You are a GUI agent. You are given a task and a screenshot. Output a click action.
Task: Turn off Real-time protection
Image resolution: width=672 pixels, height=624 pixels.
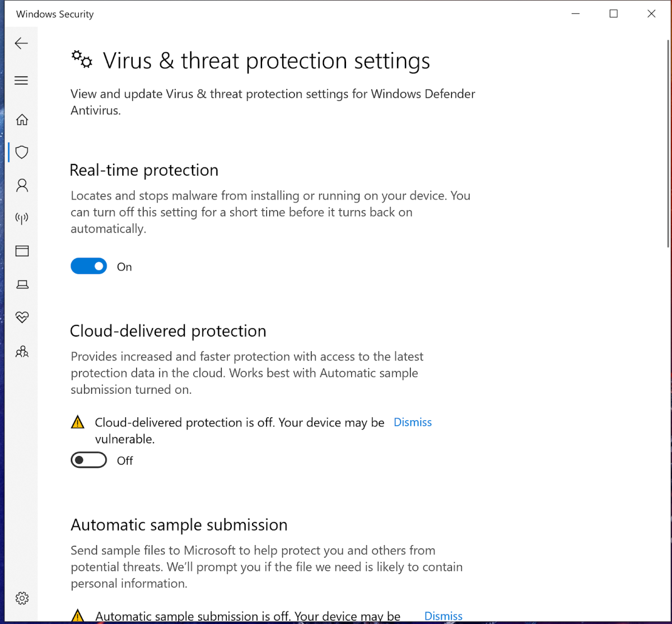(88, 266)
